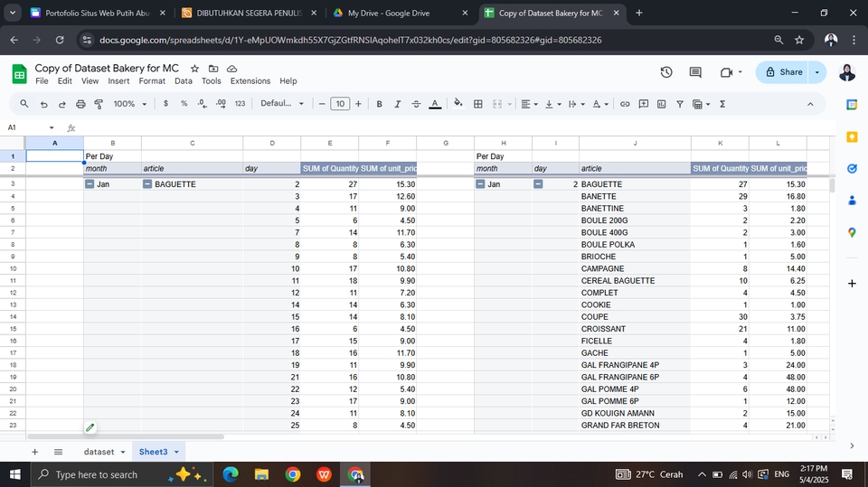This screenshot has width=868, height=487.
Task: Click the borders icon in toolbar
Action: pos(478,104)
